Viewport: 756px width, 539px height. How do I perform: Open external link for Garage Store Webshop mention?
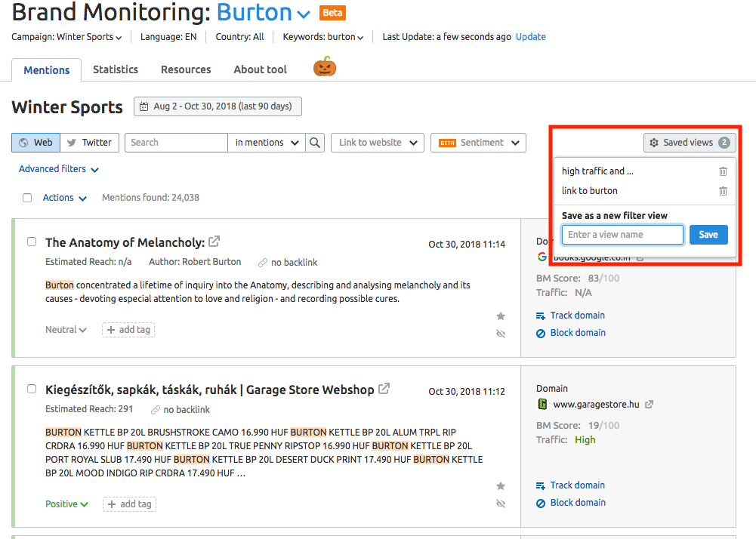click(384, 389)
